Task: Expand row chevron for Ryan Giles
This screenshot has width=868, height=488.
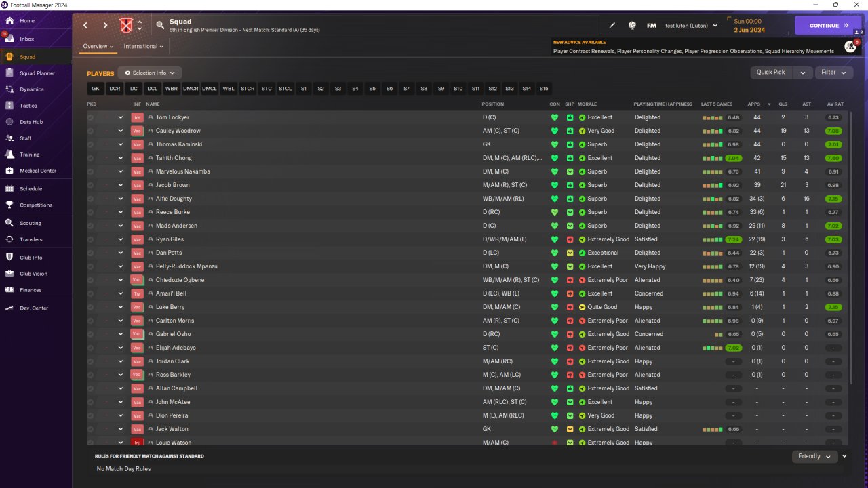Action: tap(121, 239)
